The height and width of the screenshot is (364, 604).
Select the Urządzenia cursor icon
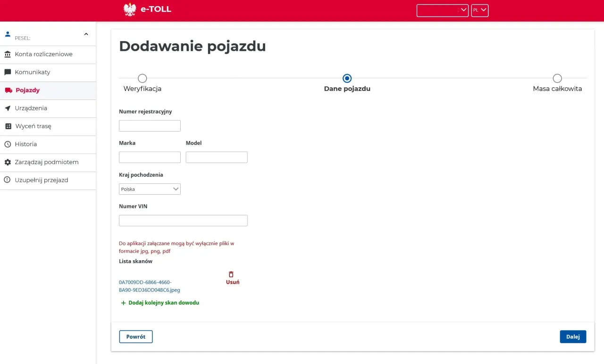(x=7, y=108)
